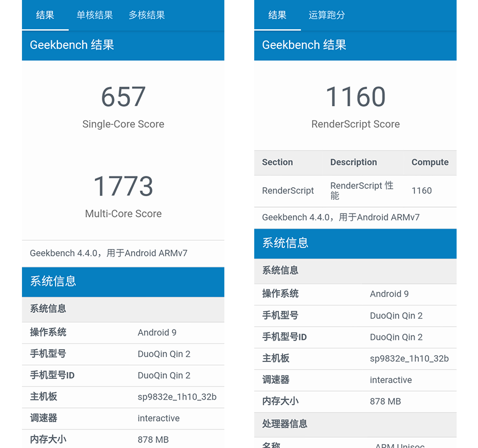Click the 内存大小 878 MB row on right
The width and height of the screenshot is (478, 448).
point(355,401)
